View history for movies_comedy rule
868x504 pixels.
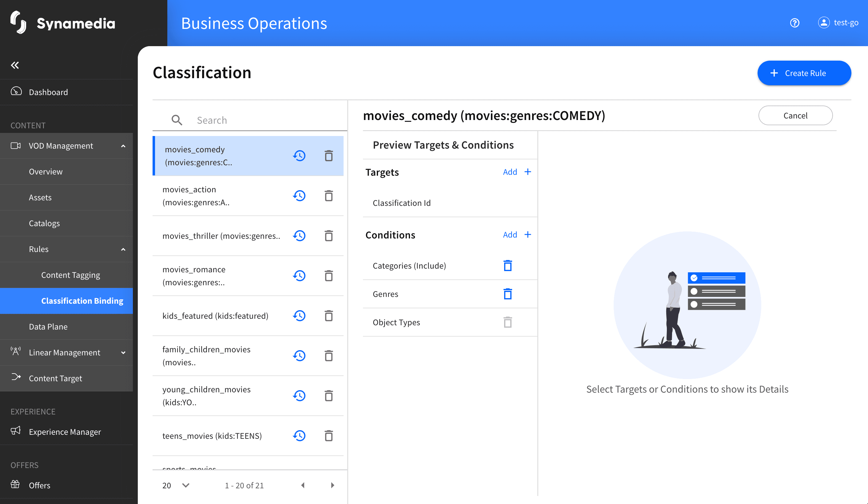point(299,156)
